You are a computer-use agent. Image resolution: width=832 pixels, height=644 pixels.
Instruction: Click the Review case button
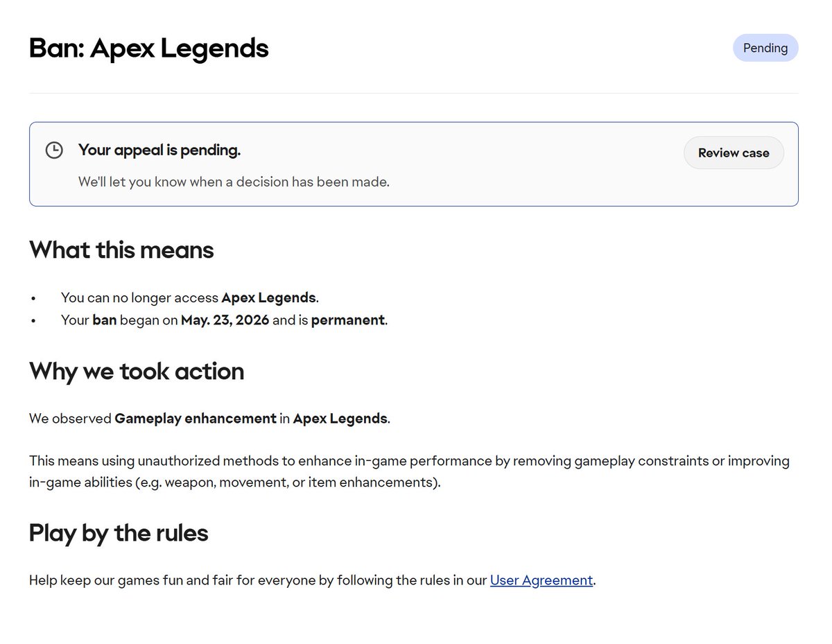click(x=734, y=153)
